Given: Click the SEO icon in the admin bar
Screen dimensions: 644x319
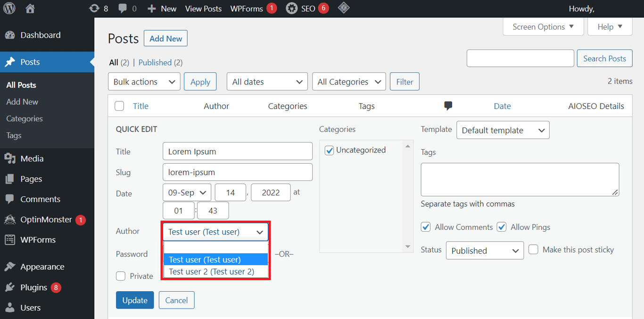Looking at the screenshot, I should pyautogui.click(x=292, y=8).
